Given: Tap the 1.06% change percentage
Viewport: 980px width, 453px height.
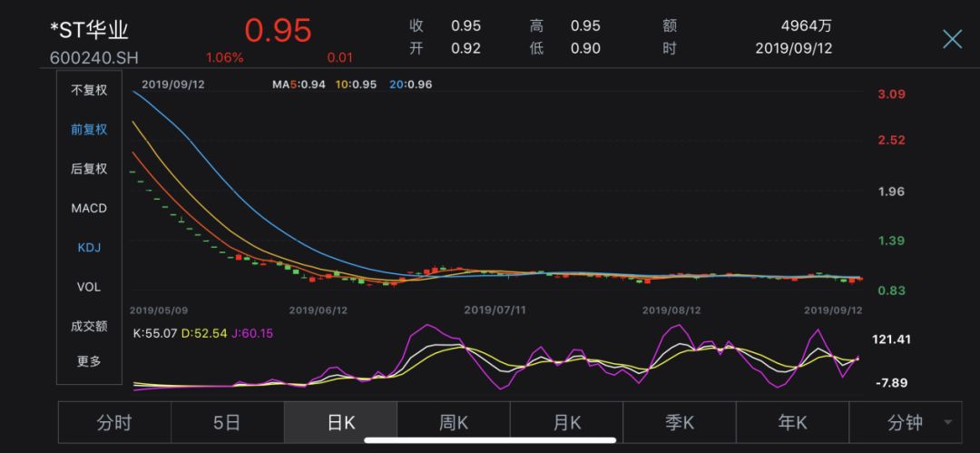Looking at the screenshot, I should [x=225, y=58].
